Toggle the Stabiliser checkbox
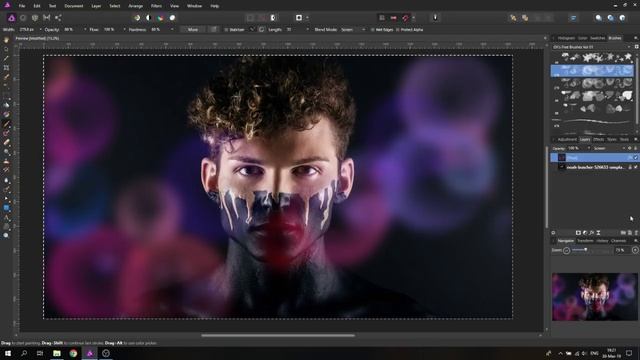 tap(226, 30)
